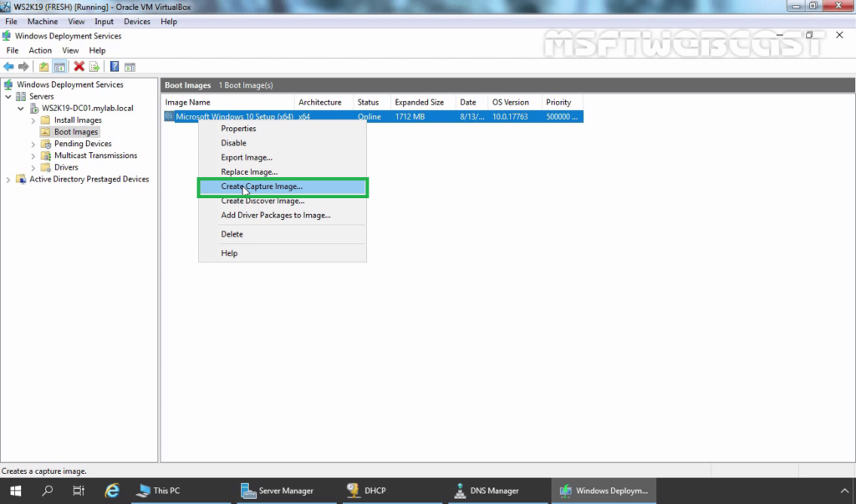Open the WDS File menu

click(x=12, y=50)
